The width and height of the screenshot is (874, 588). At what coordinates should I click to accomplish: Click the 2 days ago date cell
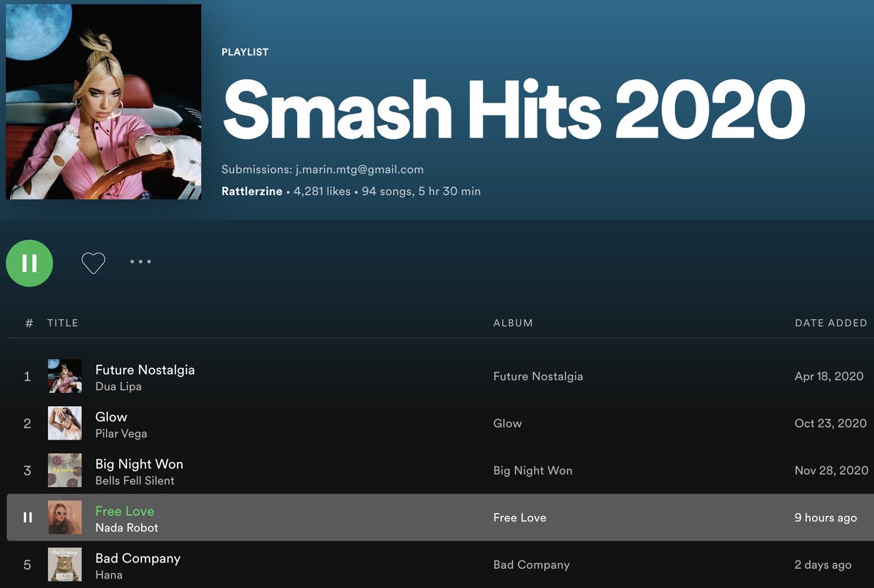pyautogui.click(x=823, y=565)
